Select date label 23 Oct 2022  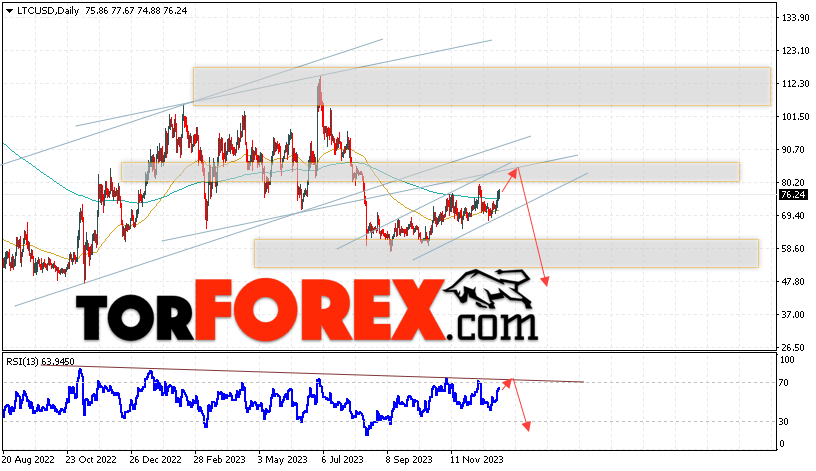[91, 460]
